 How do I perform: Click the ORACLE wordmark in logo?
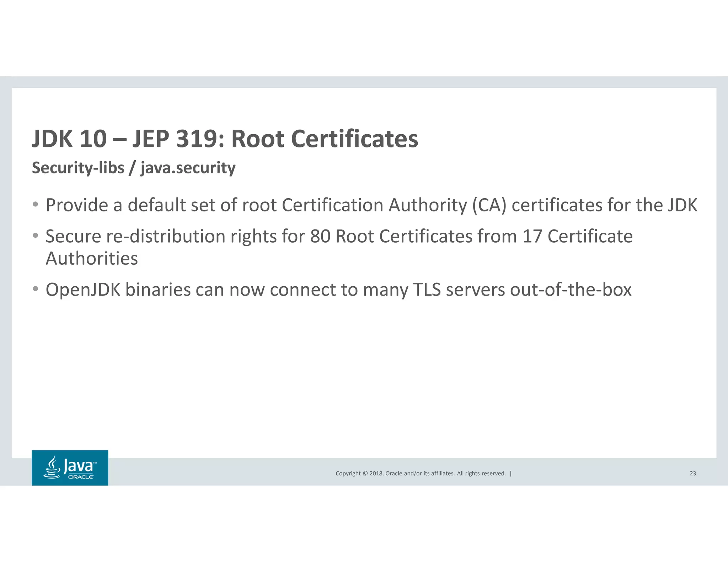pos(81,477)
